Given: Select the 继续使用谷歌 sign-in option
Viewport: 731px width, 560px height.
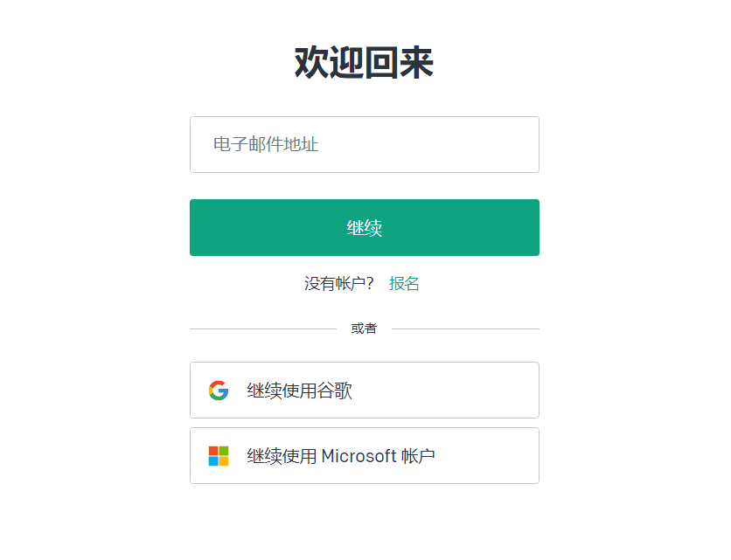Looking at the screenshot, I should pyautogui.click(x=365, y=390).
